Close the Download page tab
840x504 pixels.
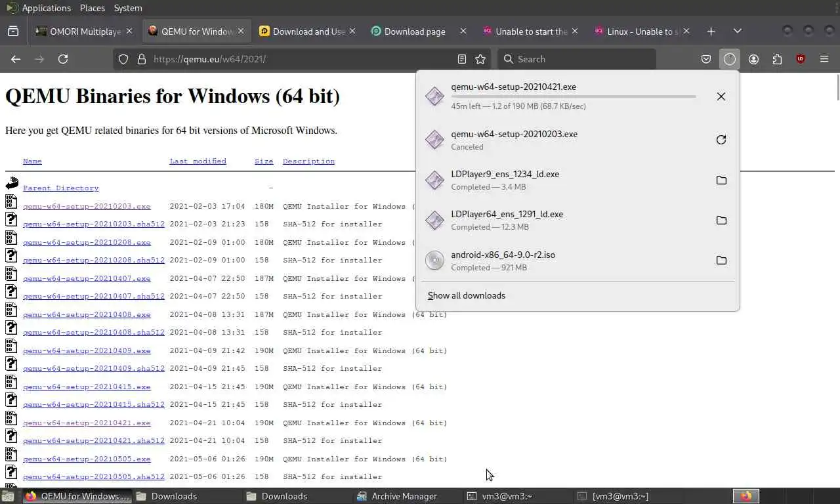[463, 31]
